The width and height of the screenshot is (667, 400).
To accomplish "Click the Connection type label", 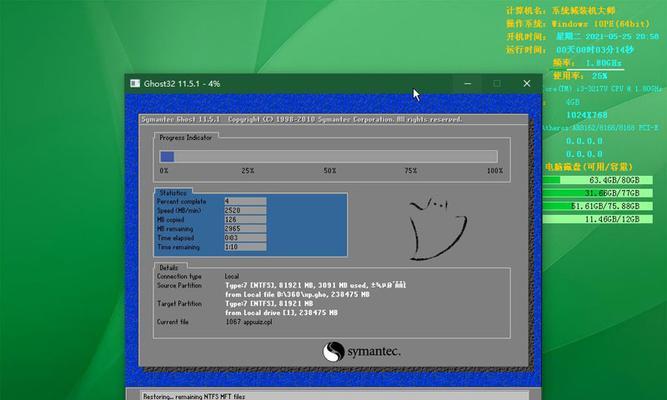I will click(179, 276).
